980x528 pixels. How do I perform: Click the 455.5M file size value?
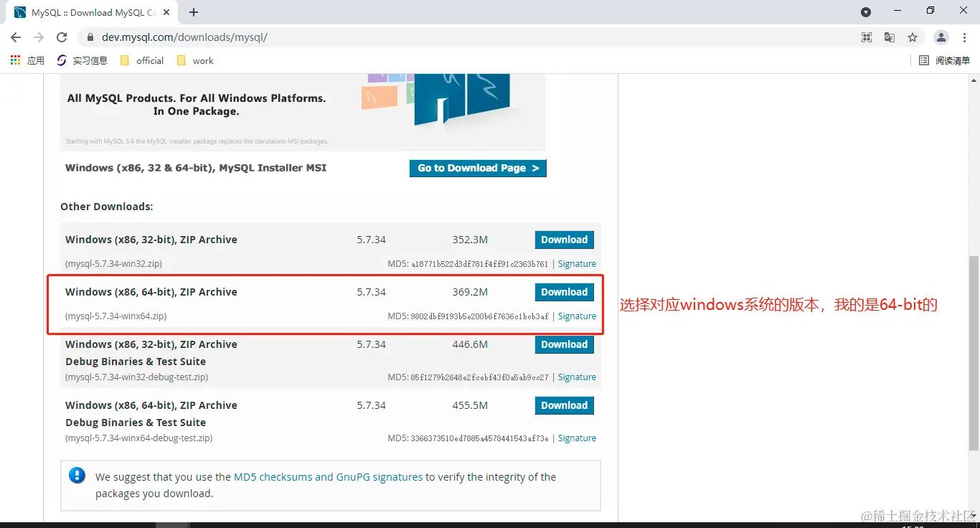[x=470, y=405]
